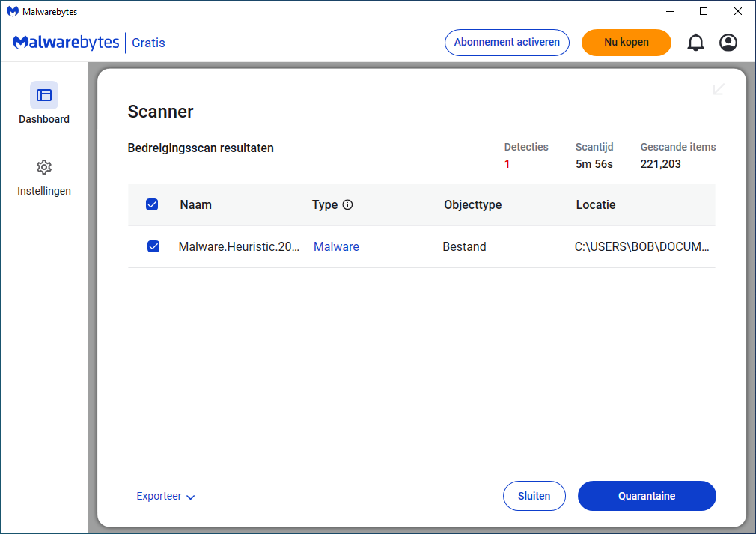Open Instellingen gear icon
756x534 pixels.
[44, 167]
